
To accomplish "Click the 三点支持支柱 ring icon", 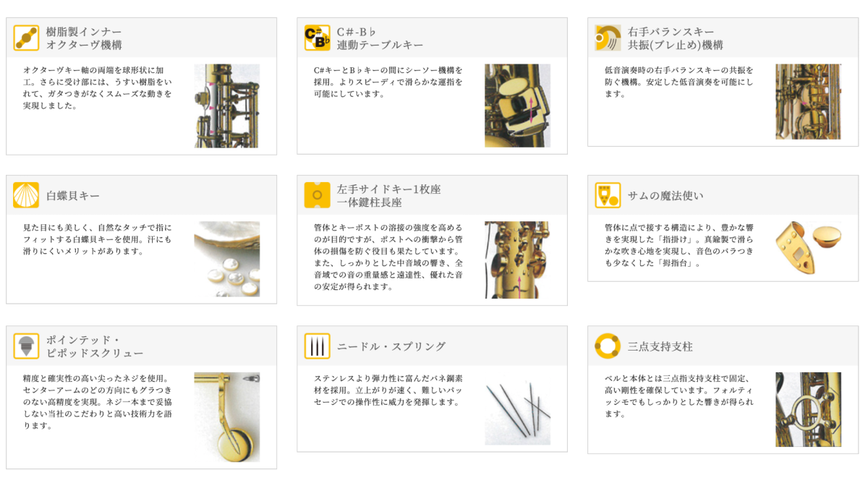I will (x=608, y=346).
